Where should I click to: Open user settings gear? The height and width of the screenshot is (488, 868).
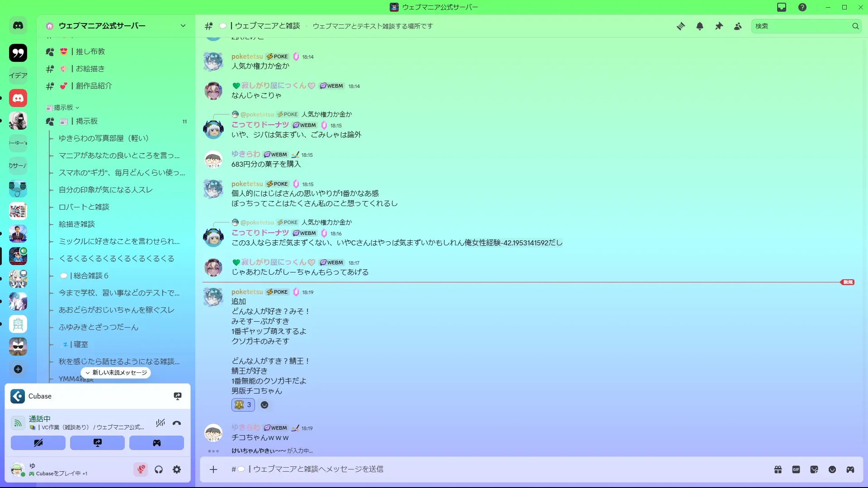click(177, 469)
